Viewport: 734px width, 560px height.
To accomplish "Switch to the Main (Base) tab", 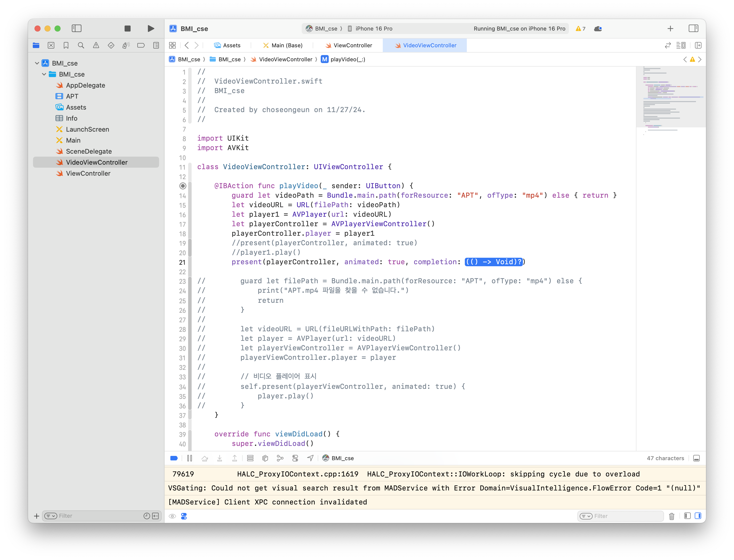I will coord(283,45).
